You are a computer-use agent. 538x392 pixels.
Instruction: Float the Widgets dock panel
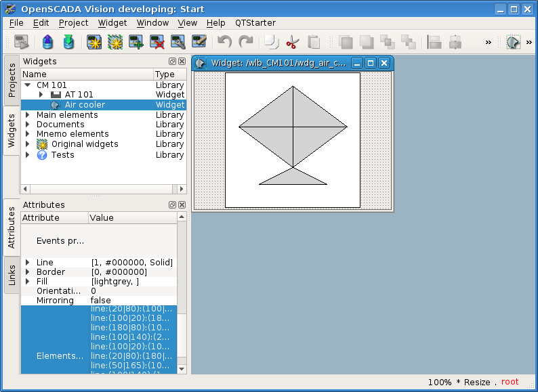click(x=172, y=62)
